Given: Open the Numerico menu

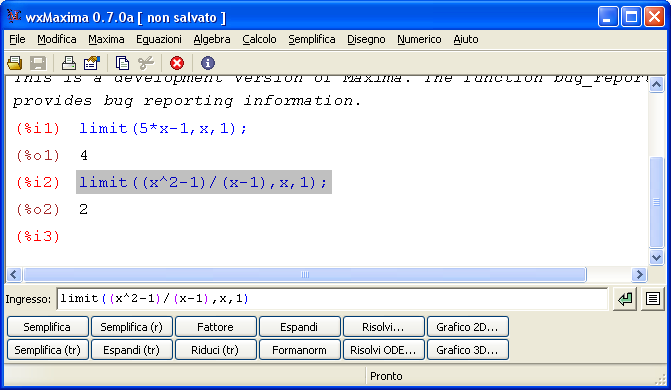Looking at the screenshot, I should (419, 39).
